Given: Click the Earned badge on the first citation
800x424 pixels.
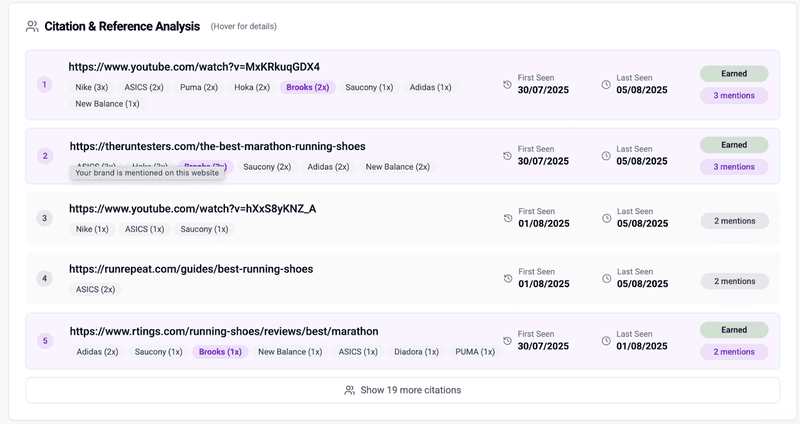Looking at the screenshot, I should (734, 74).
